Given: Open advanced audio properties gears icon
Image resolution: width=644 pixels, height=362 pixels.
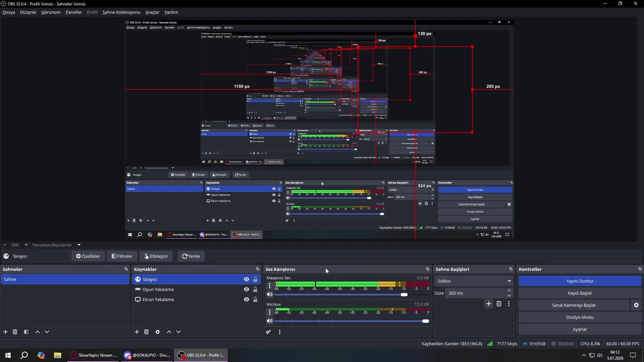Looking at the screenshot, I should click(269, 332).
